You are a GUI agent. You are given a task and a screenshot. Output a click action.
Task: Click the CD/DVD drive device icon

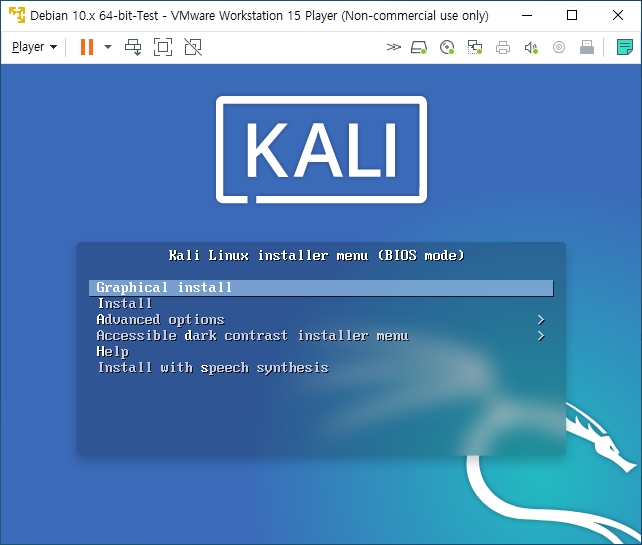[x=447, y=47]
